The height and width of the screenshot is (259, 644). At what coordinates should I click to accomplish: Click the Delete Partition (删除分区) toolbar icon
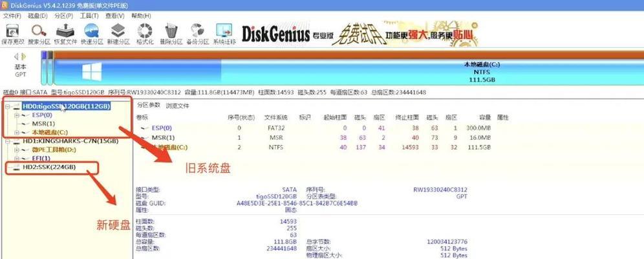pyautogui.click(x=171, y=31)
